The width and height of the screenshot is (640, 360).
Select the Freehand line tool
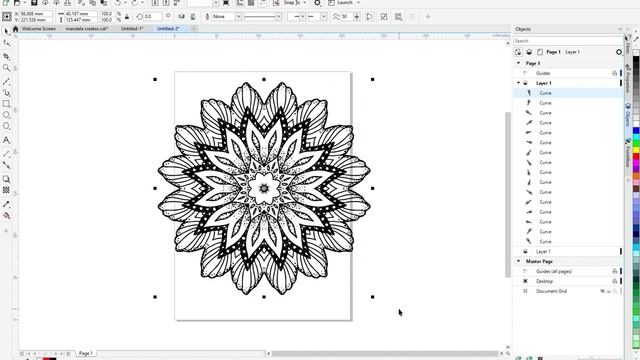pyautogui.click(x=6, y=82)
